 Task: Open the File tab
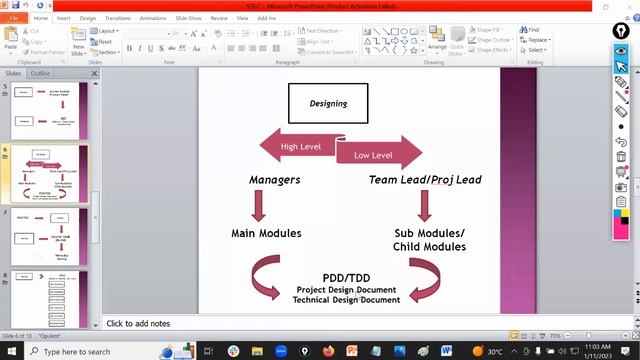pyautogui.click(x=14, y=18)
